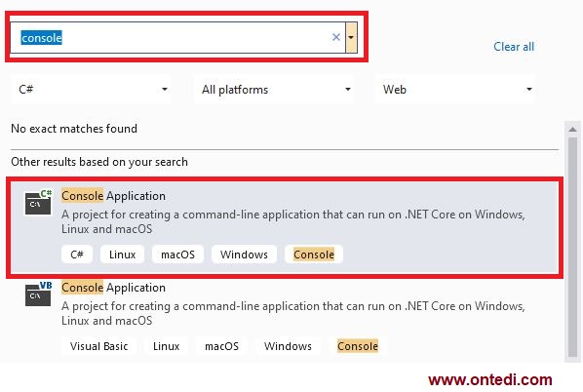The width and height of the screenshot is (583, 392).
Task: Click the Linux tag under VB template
Action: 166,346
